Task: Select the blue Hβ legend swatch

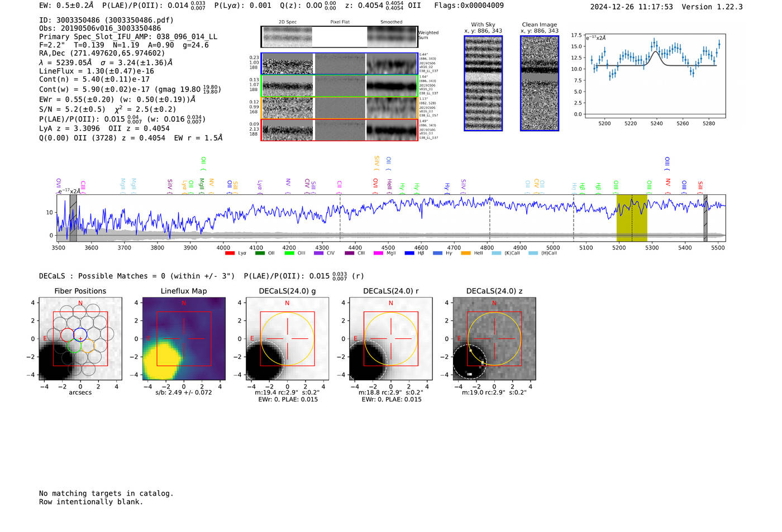Action: (x=409, y=253)
